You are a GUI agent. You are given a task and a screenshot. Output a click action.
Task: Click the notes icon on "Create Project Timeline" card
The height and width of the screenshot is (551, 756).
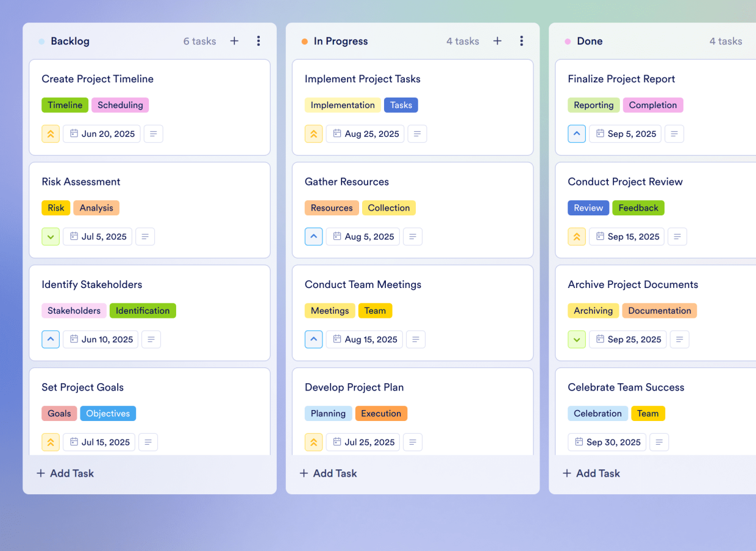[x=153, y=134]
